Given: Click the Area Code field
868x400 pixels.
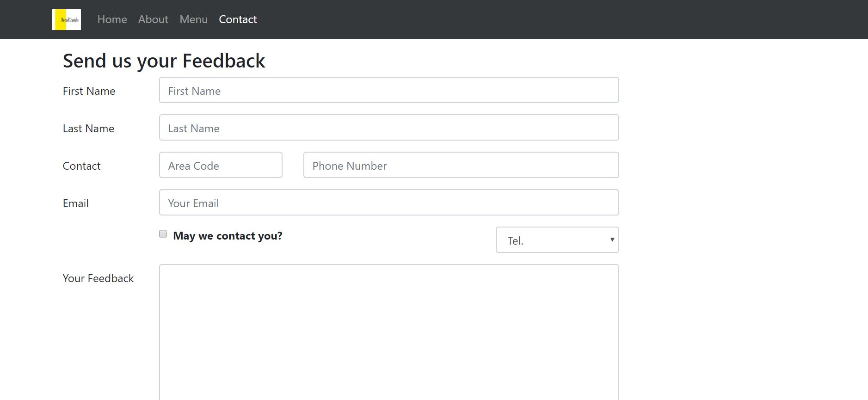Looking at the screenshot, I should point(221,165).
